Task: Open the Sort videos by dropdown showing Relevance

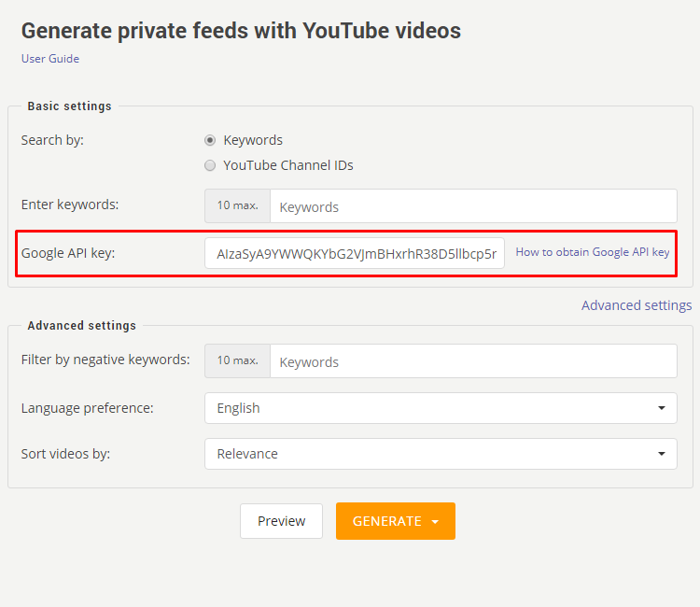Action: click(441, 454)
